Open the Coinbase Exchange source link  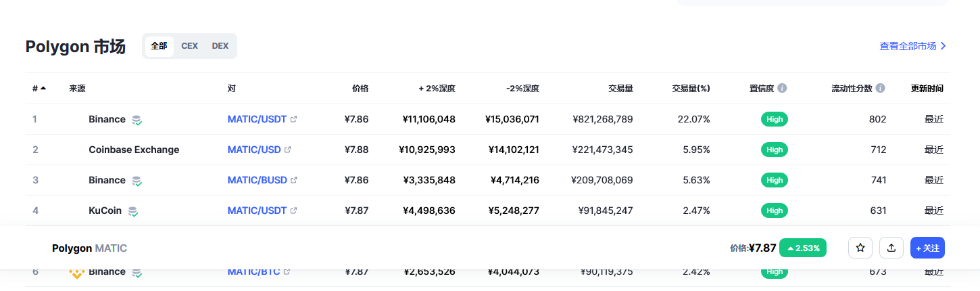(134, 150)
